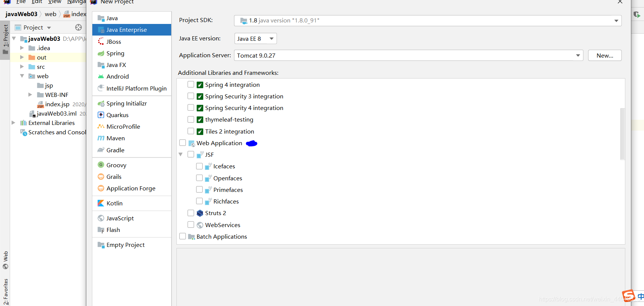Select the Android robot icon entry

click(101, 77)
